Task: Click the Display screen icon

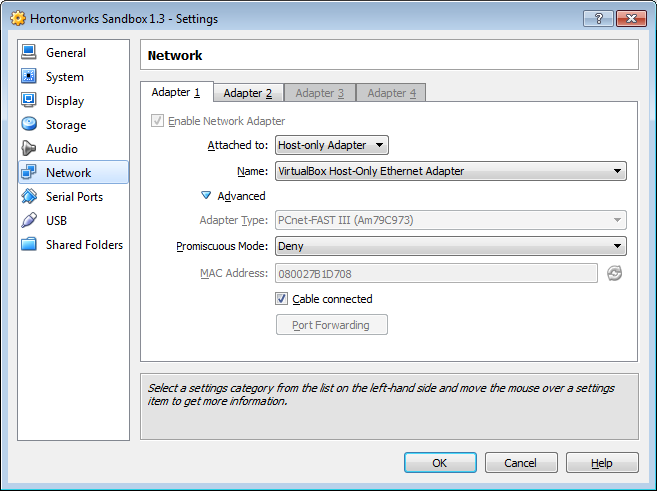Action: click(29, 101)
